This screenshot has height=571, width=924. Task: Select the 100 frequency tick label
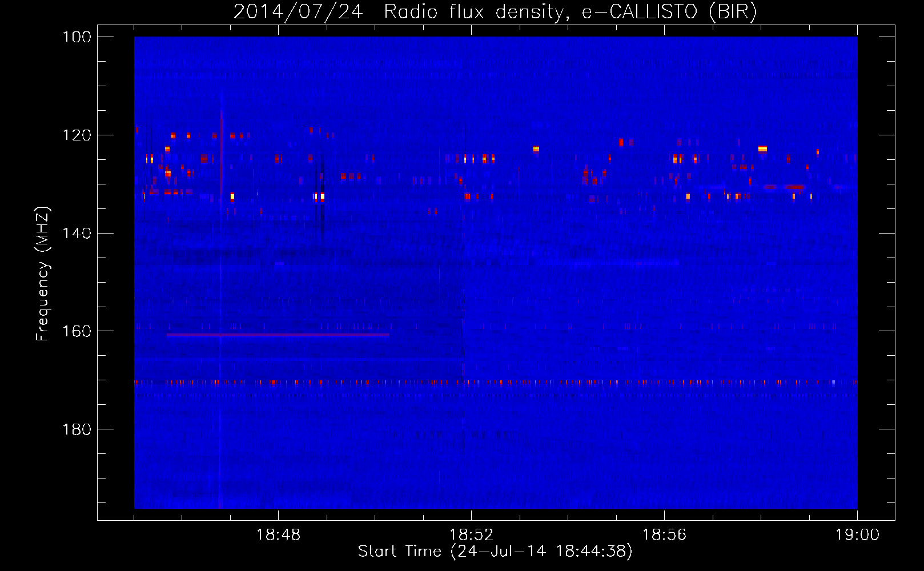pyautogui.click(x=78, y=37)
